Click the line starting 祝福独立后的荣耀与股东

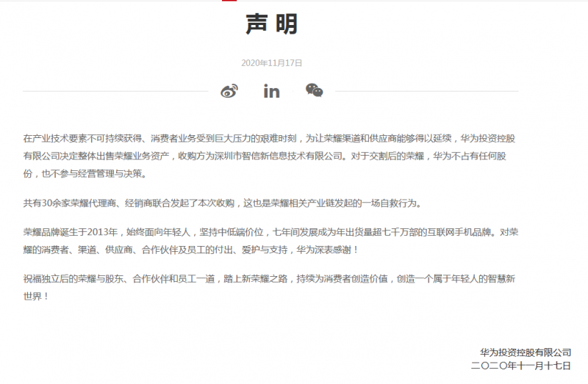[x=269, y=279]
